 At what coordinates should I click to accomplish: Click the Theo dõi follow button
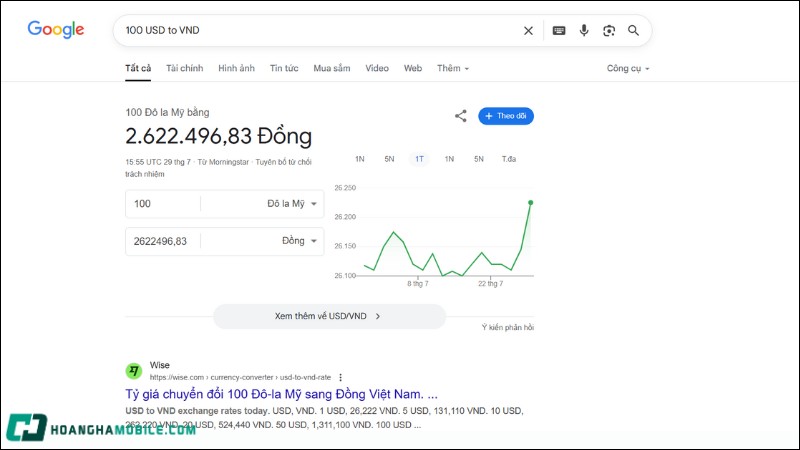pyautogui.click(x=506, y=116)
